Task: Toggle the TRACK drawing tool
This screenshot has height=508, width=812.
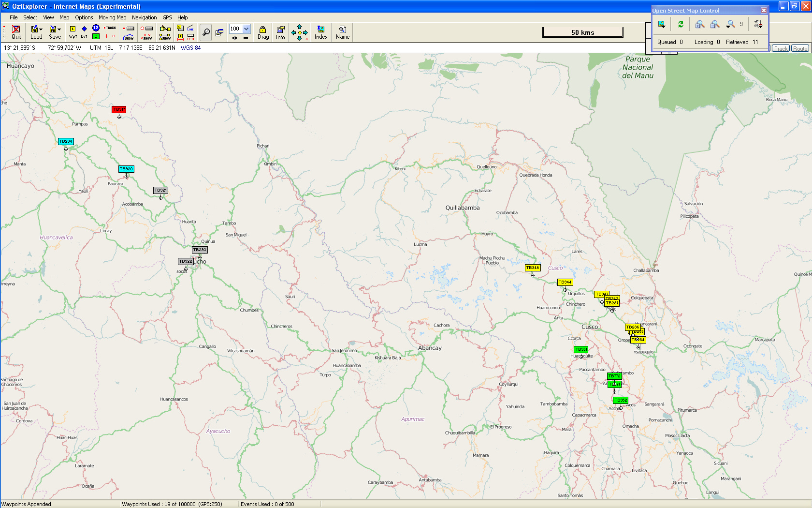Action: [110, 28]
